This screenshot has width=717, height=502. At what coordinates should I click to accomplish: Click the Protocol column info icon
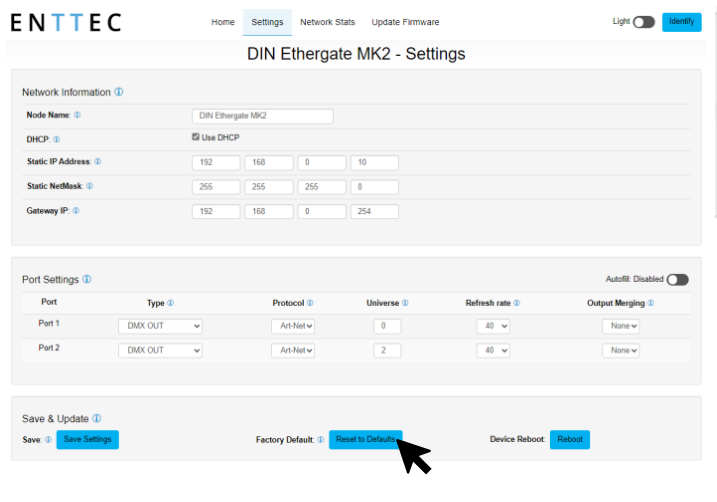310,303
